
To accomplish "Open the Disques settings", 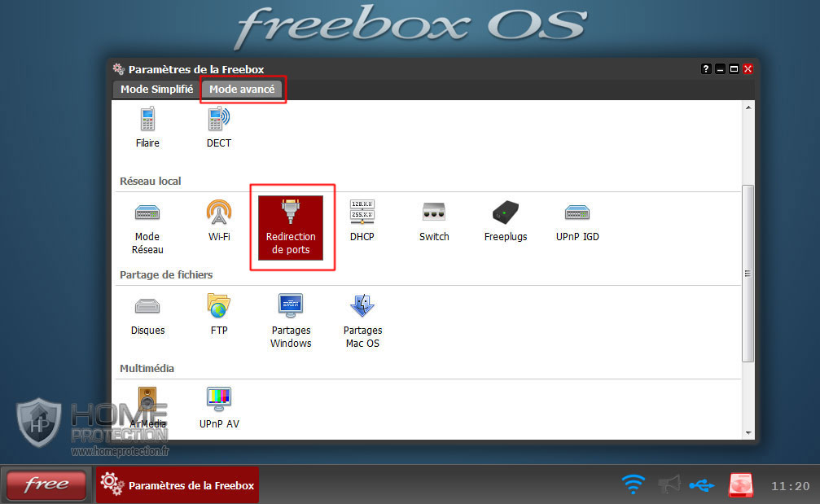I will 147,315.
